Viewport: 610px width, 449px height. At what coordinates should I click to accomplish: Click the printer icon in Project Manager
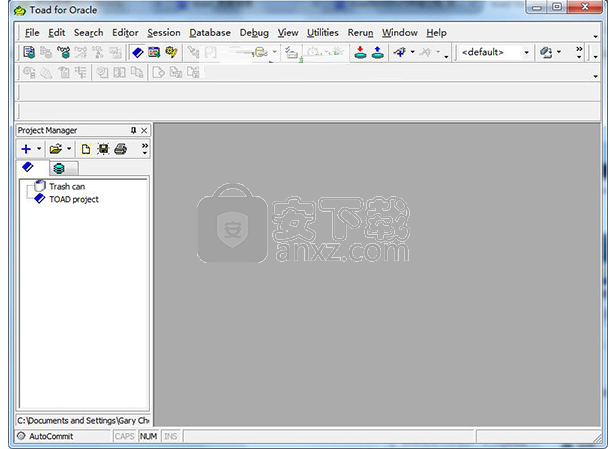pos(120,149)
